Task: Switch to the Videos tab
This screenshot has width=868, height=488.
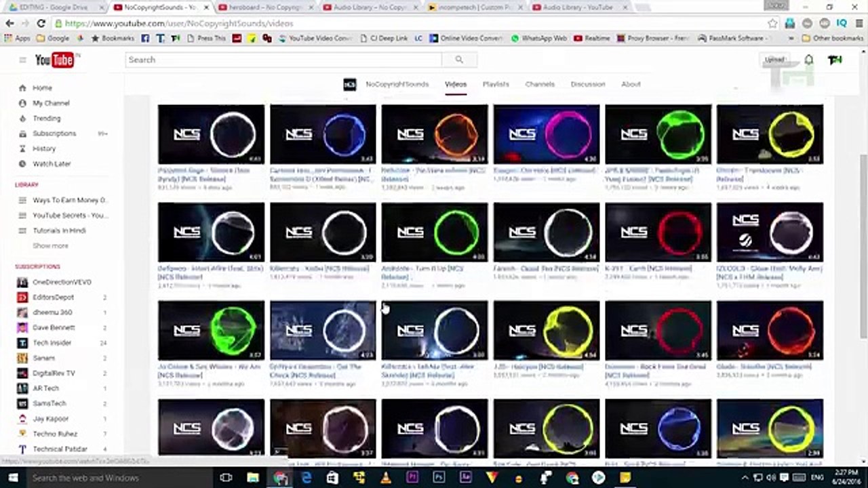Action: coord(456,84)
